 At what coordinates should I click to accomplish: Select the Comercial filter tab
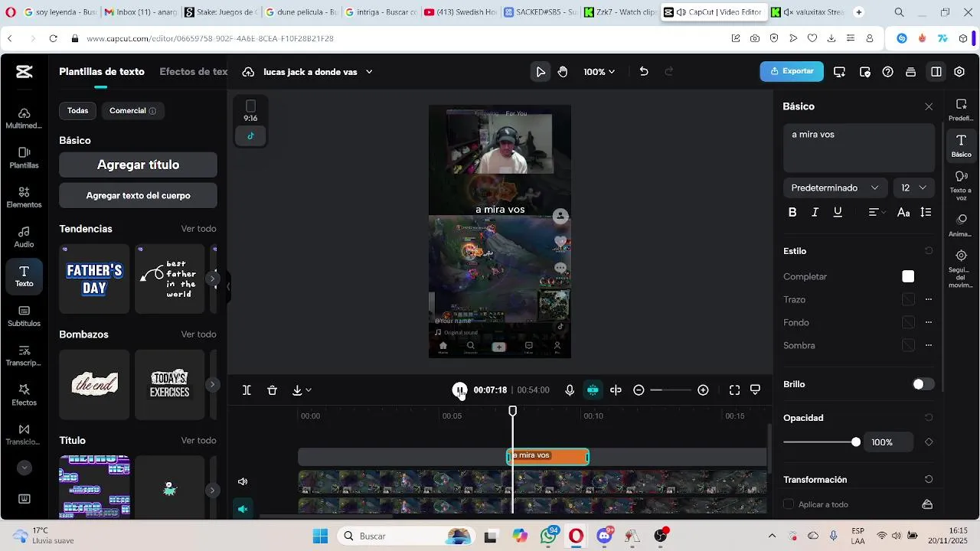pyautogui.click(x=132, y=111)
